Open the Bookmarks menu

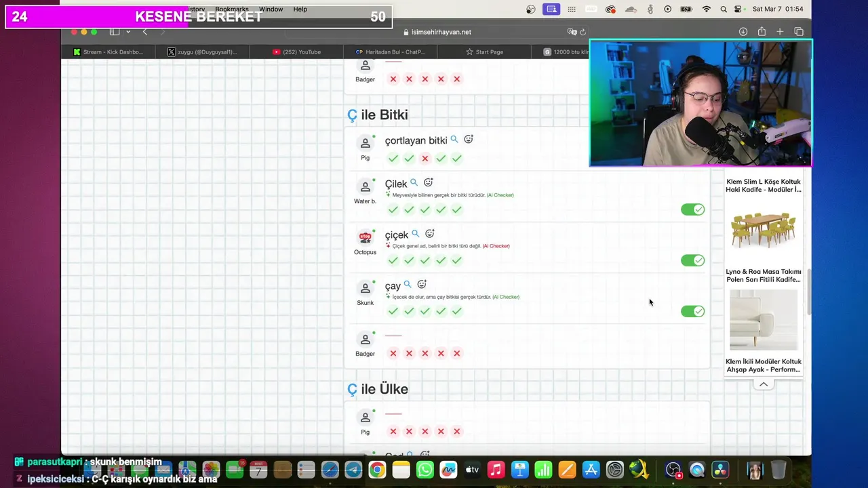[x=232, y=9]
